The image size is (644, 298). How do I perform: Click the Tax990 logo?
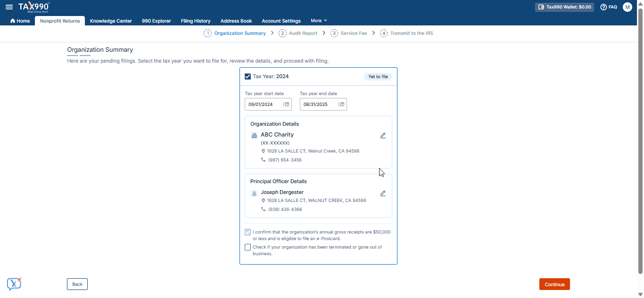click(34, 7)
